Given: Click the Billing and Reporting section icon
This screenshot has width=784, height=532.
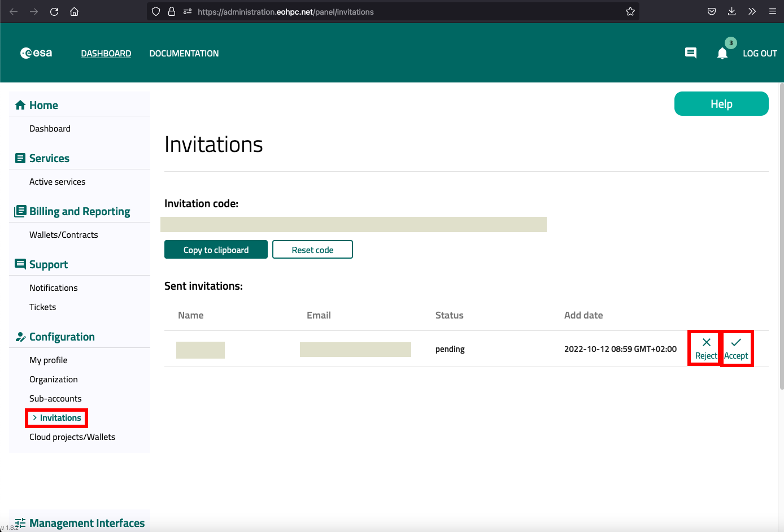Looking at the screenshot, I should [x=20, y=211].
